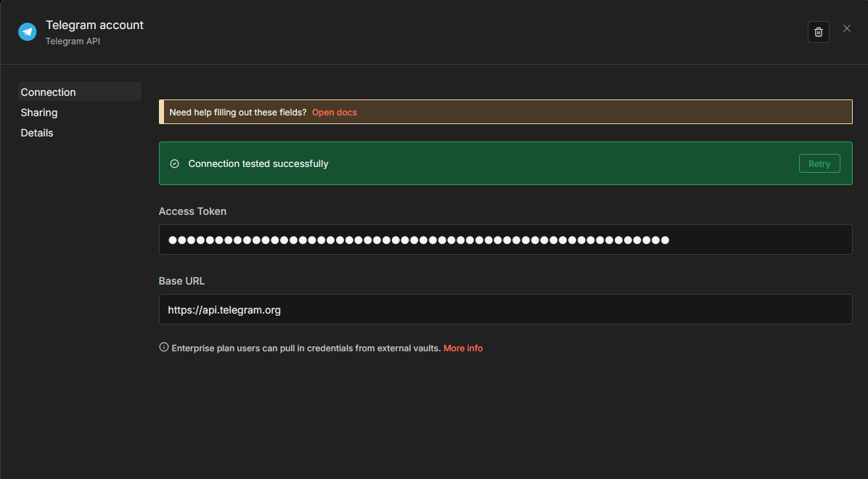Open docs link in help banner
Screen dimensions: 868x479
(334, 112)
